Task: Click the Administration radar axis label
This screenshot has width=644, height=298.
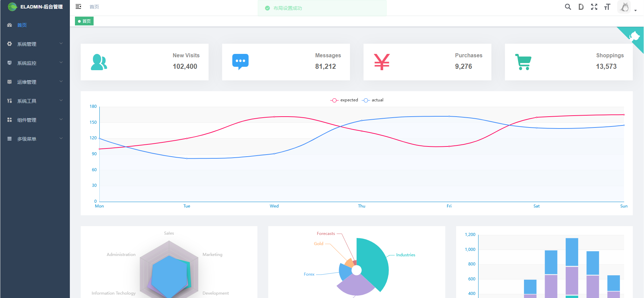Action: point(121,255)
